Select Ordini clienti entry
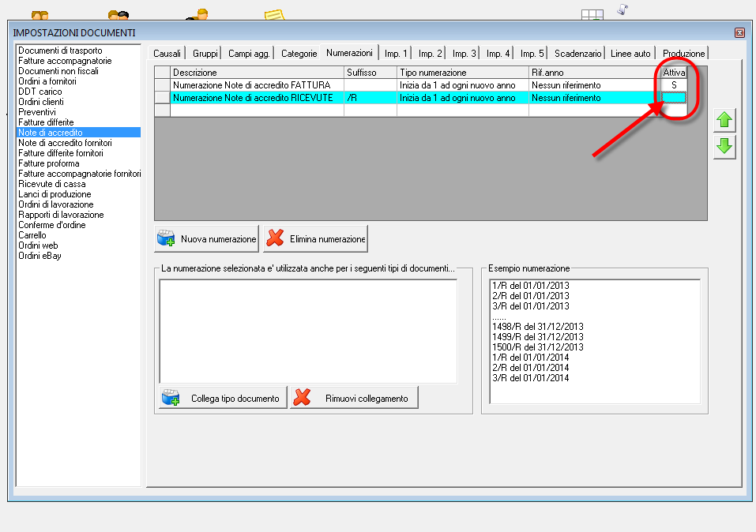 [x=78, y=102]
